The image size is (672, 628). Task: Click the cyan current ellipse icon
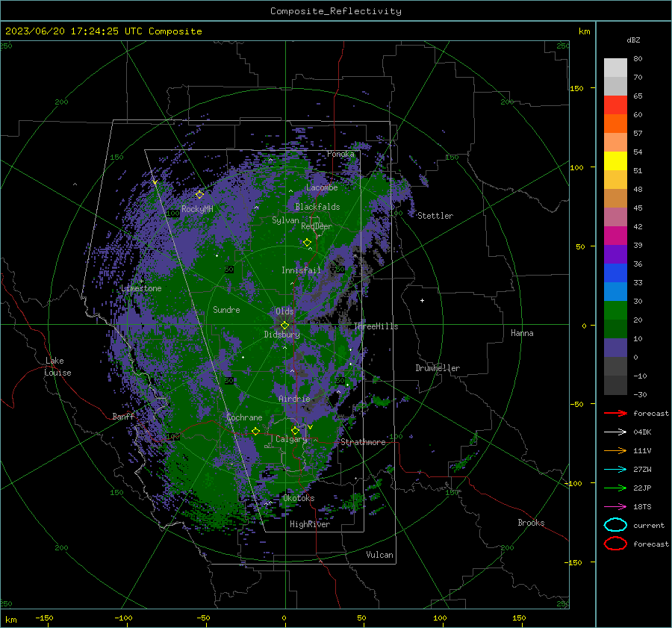615,525
